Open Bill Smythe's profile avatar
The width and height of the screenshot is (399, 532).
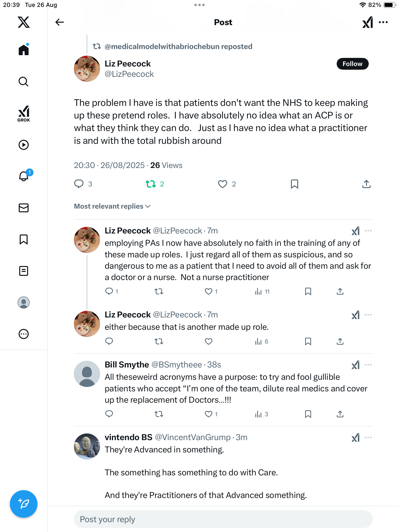click(x=87, y=374)
